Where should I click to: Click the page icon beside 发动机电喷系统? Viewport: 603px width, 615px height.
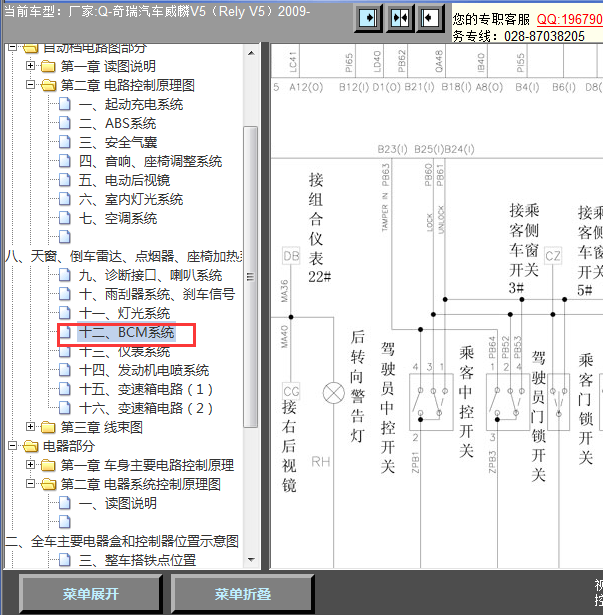pos(65,369)
